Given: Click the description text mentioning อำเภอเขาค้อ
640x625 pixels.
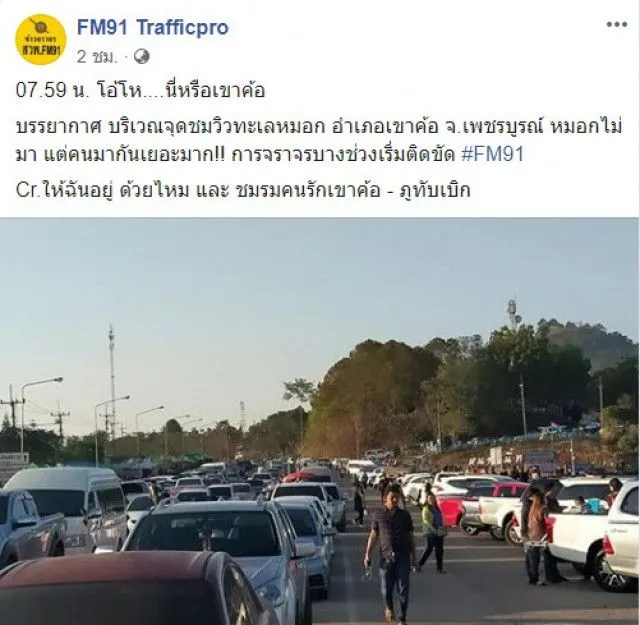Looking at the screenshot, I should click(x=319, y=141).
